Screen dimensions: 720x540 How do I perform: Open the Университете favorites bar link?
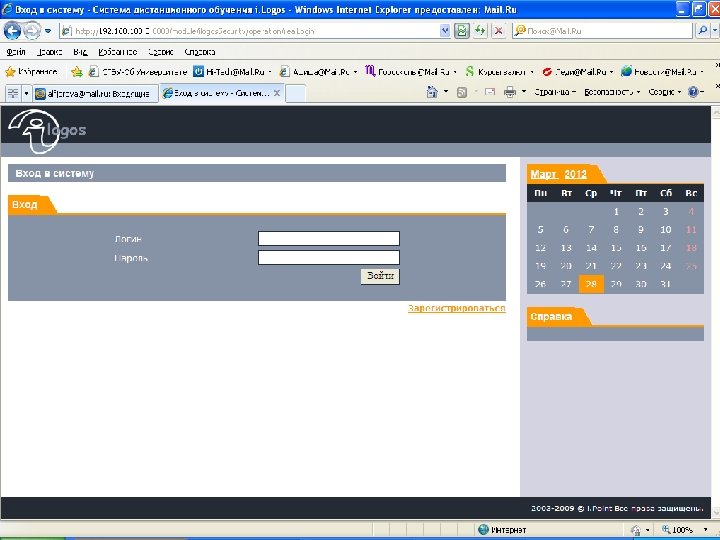point(138,72)
